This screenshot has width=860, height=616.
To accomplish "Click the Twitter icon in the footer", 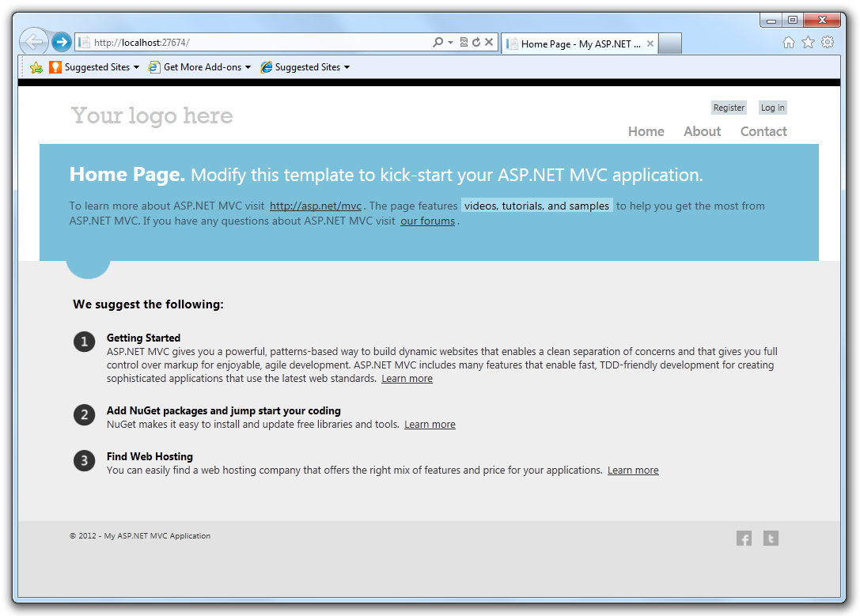I will pos(771,538).
